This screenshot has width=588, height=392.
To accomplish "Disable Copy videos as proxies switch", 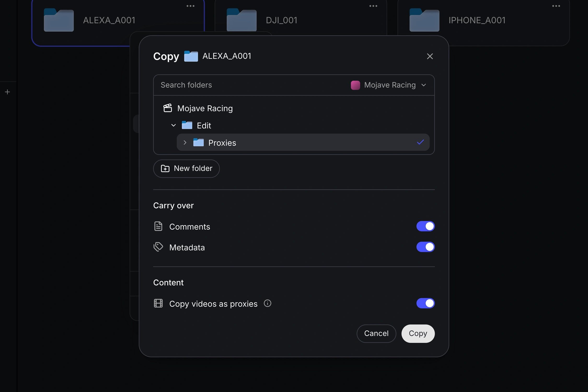I will point(425,303).
